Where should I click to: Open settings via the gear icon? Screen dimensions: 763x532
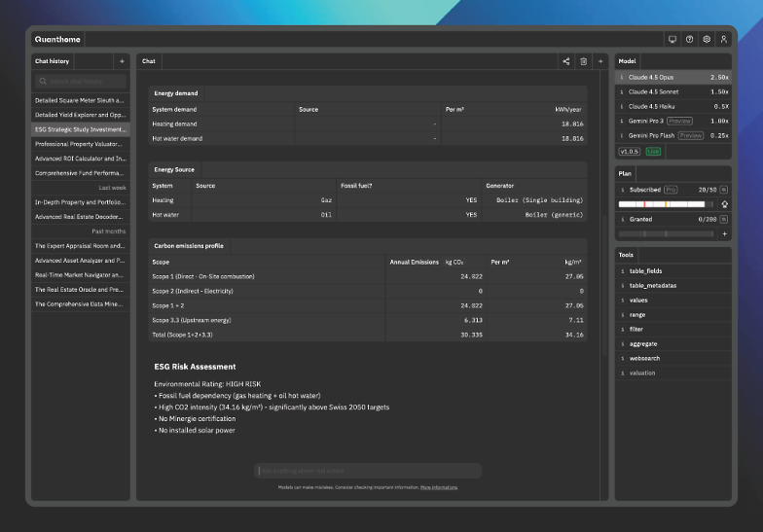tap(707, 40)
